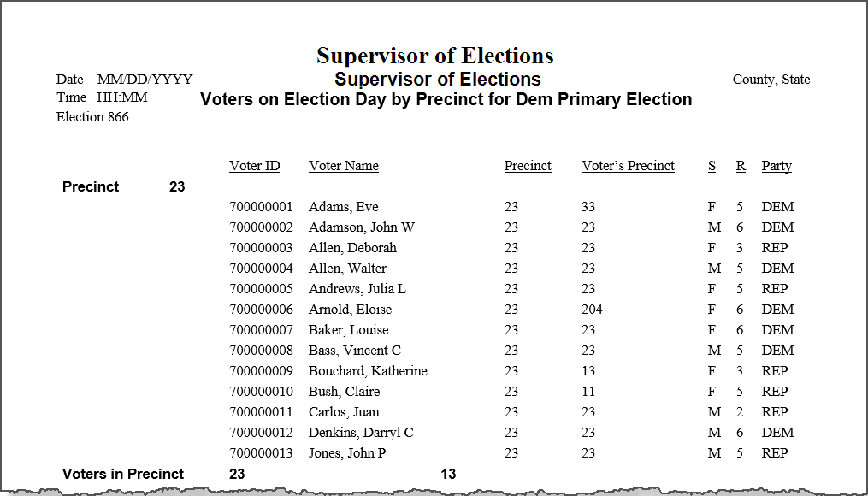Click the Arnold, Eloise row name
This screenshot has height=496, width=868.
pyautogui.click(x=350, y=310)
